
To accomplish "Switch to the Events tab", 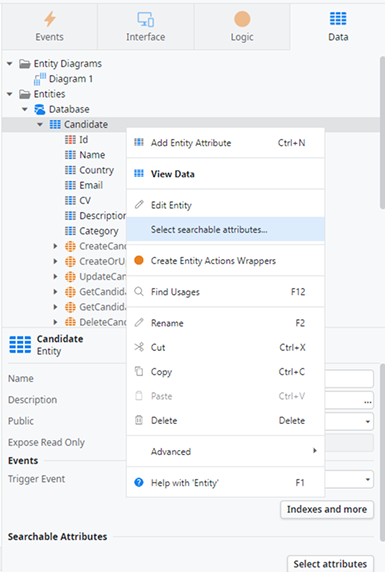I will 49,27.
